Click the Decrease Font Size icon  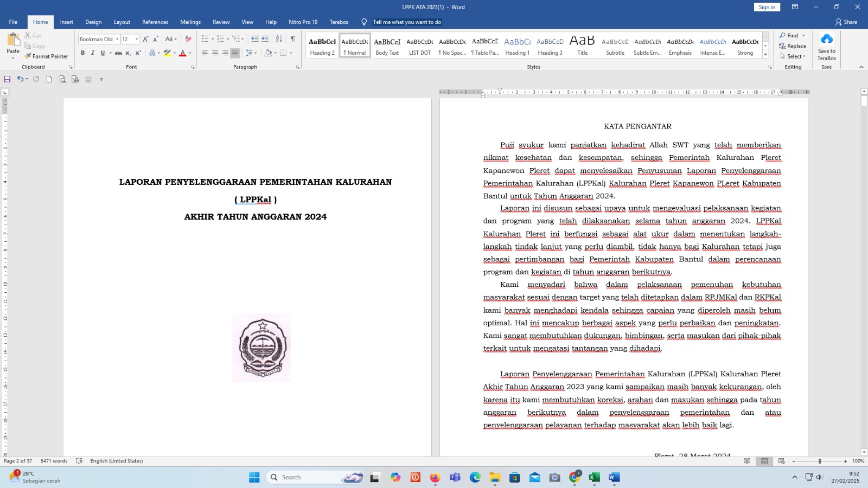[156, 39]
